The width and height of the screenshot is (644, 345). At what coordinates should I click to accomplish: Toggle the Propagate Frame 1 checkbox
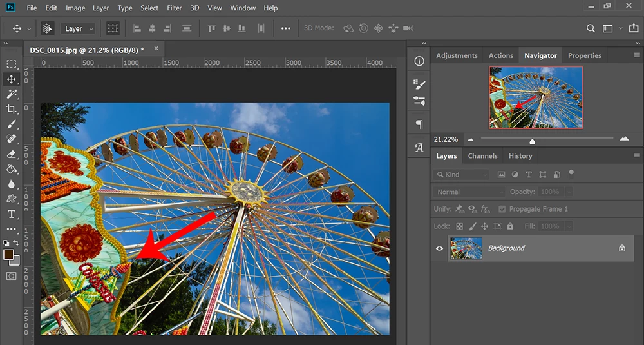click(x=502, y=209)
